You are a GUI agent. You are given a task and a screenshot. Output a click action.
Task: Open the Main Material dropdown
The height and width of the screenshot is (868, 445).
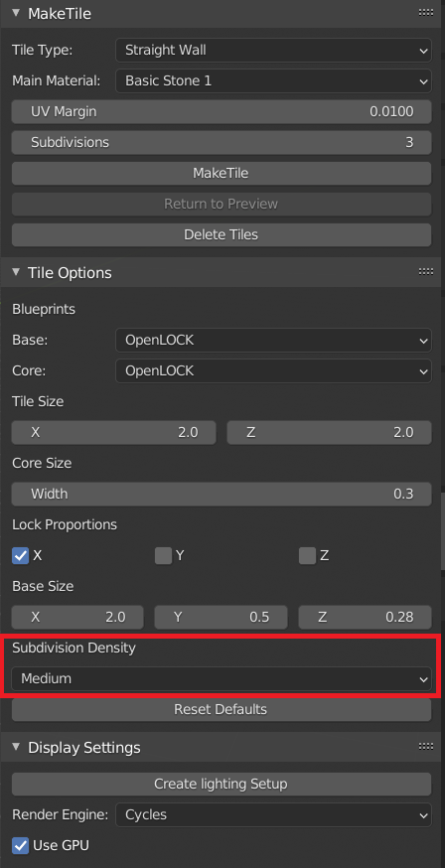tap(273, 80)
